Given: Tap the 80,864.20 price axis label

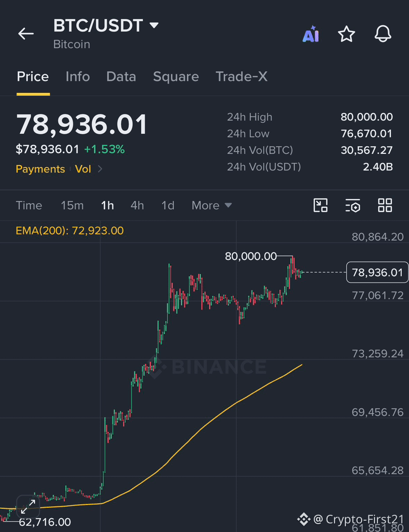Looking at the screenshot, I should [x=378, y=237].
